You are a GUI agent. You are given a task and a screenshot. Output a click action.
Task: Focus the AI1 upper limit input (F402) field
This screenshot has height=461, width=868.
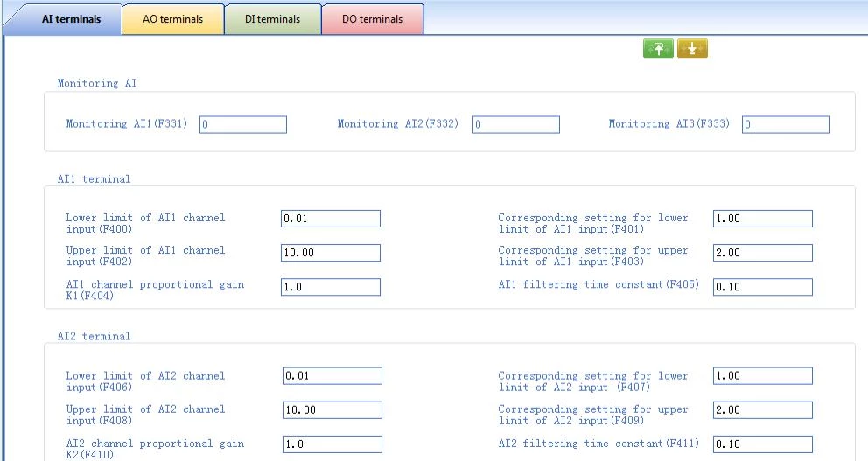(x=331, y=253)
